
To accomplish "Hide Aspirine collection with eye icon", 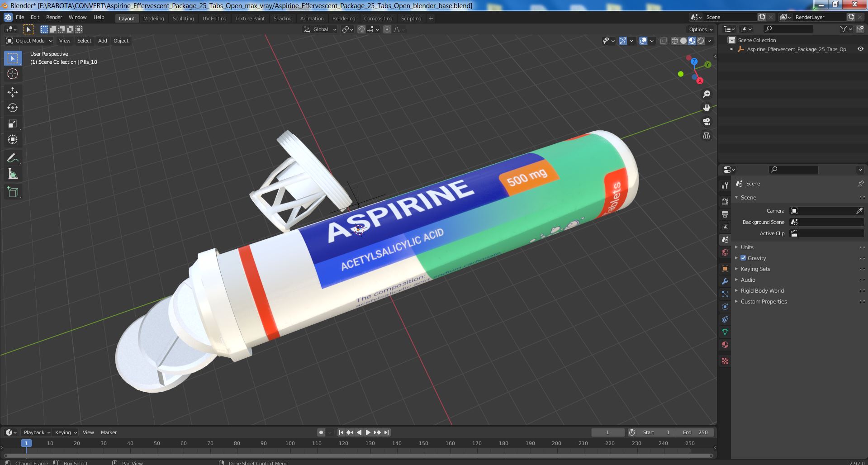I will tap(860, 49).
